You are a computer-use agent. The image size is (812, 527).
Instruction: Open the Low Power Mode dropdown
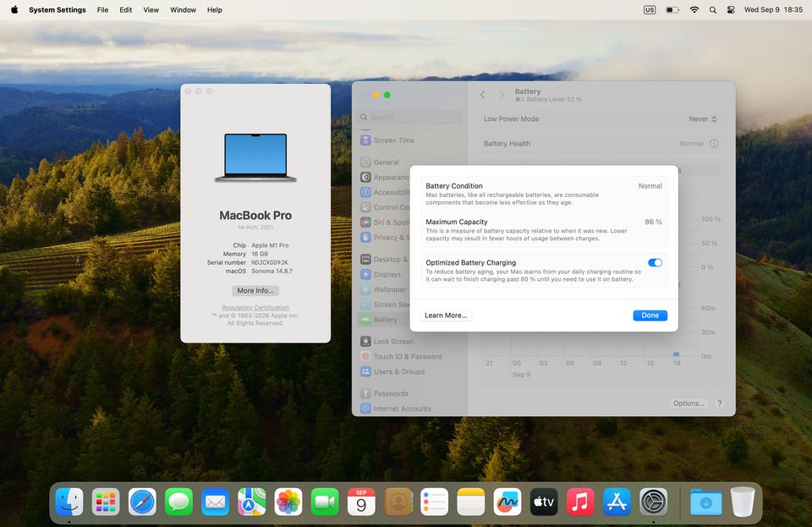pyautogui.click(x=703, y=118)
